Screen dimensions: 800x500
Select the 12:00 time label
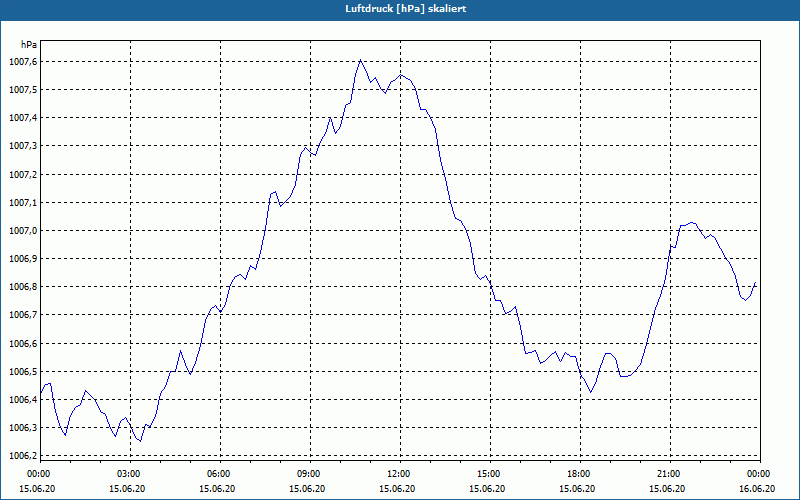(401, 474)
